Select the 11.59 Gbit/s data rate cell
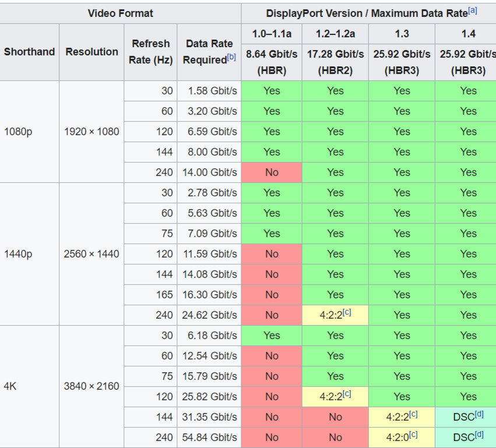496x448 pixels. coord(209,254)
